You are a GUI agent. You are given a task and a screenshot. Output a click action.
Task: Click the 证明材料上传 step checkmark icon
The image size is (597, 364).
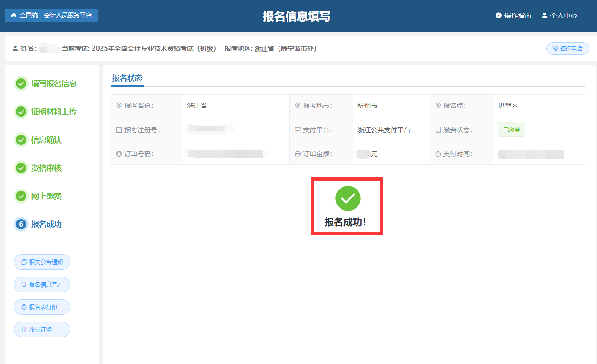point(21,112)
